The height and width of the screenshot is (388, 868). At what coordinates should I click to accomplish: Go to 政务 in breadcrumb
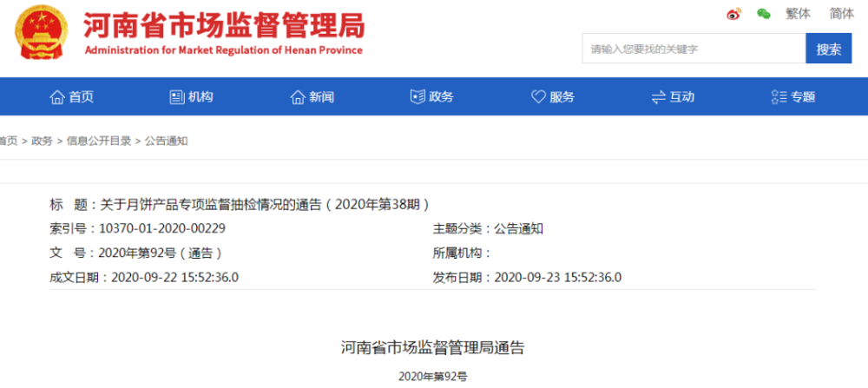[42, 141]
